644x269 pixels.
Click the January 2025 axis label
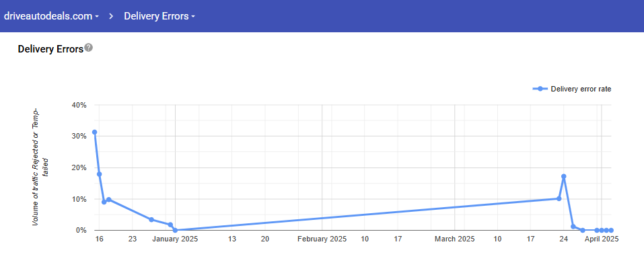point(175,239)
